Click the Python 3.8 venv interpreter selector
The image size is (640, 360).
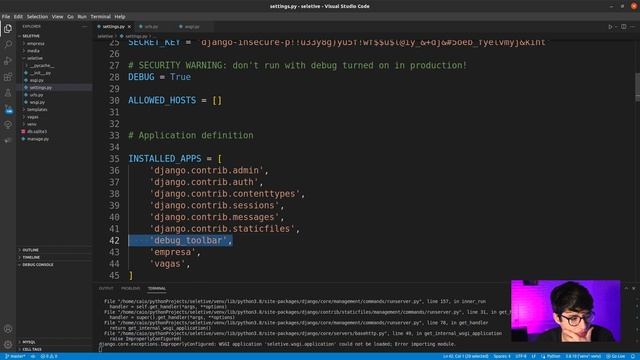(583, 356)
